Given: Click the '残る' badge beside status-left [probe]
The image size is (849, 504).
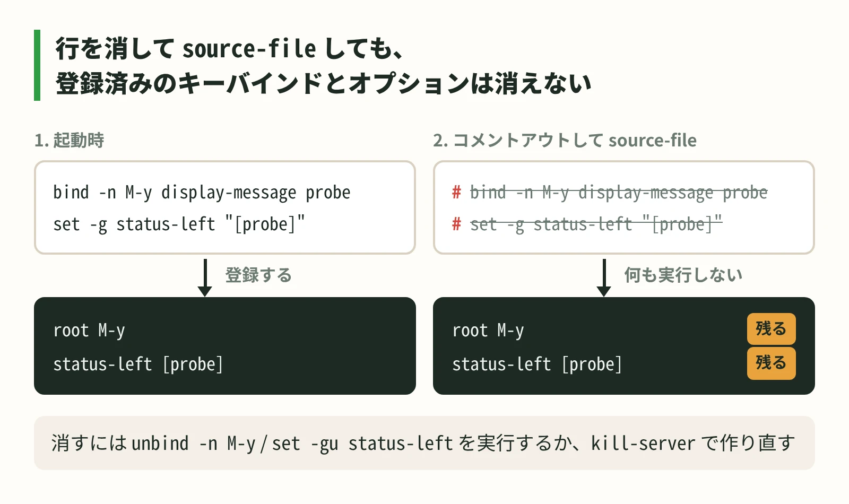Looking at the screenshot, I should click(771, 363).
